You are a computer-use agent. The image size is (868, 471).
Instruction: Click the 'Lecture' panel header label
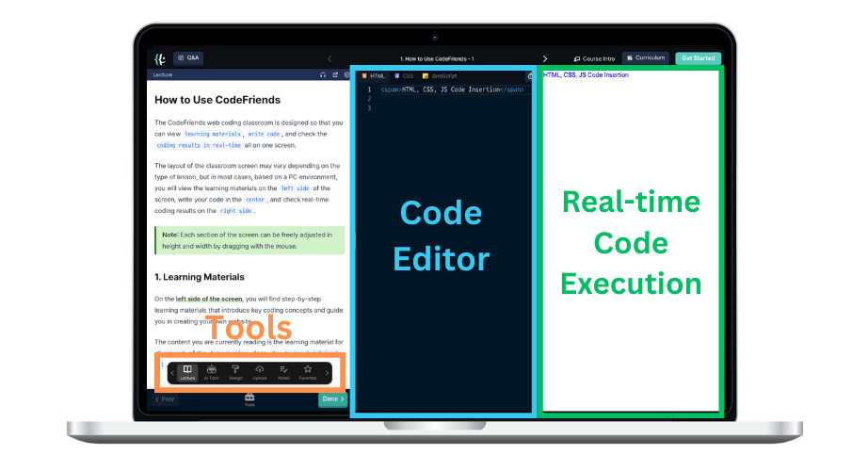tap(163, 74)
